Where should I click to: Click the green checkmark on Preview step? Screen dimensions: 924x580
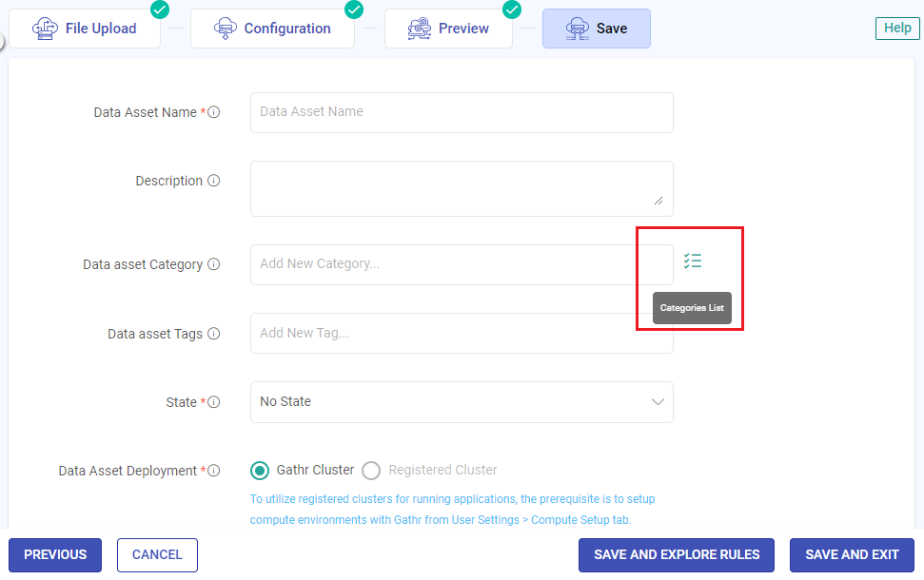click(x=511, y=10)
